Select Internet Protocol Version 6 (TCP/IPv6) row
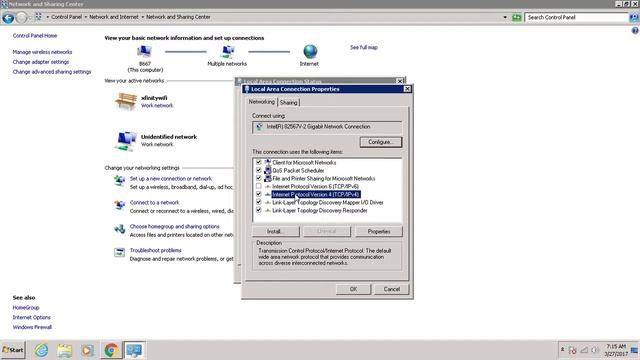The width and height of the screenshot is (640, 360). 316,187
